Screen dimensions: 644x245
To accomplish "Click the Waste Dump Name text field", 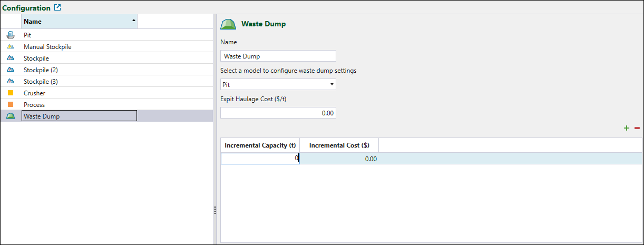I will pyautogui.click(x=278, y=56).
